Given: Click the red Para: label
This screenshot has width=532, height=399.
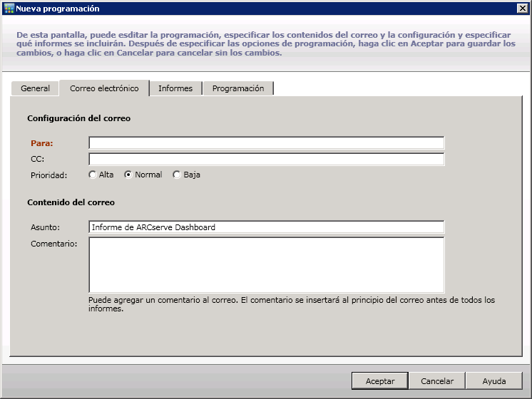Looking at the screenshot, I should click(42, 143).
